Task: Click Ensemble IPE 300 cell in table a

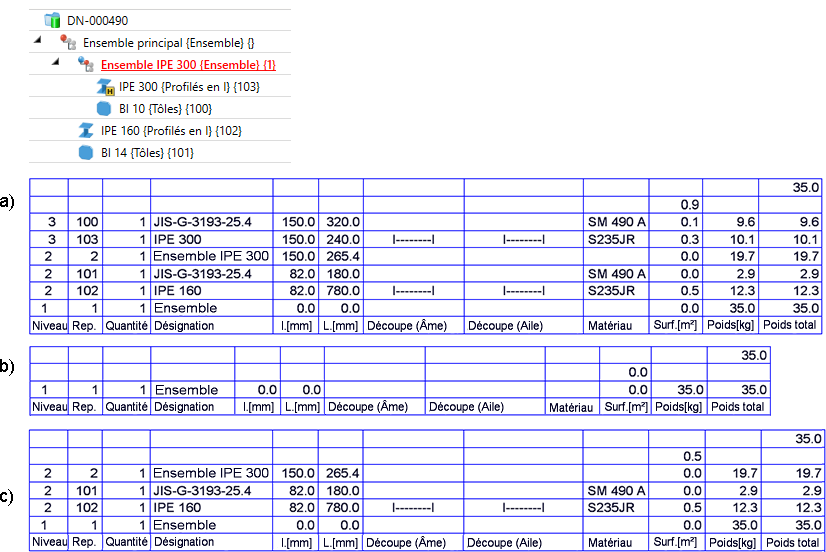Action: (x=211, y=256)
